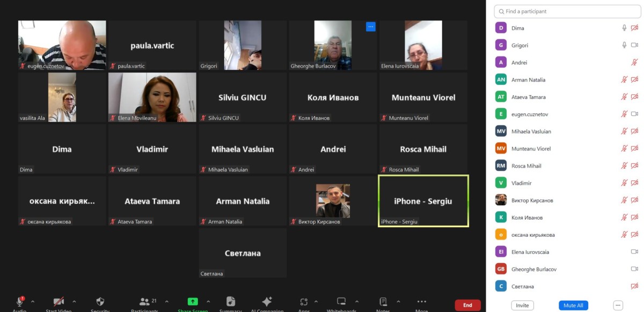Open the More three-dots toolbar menu

422,301
